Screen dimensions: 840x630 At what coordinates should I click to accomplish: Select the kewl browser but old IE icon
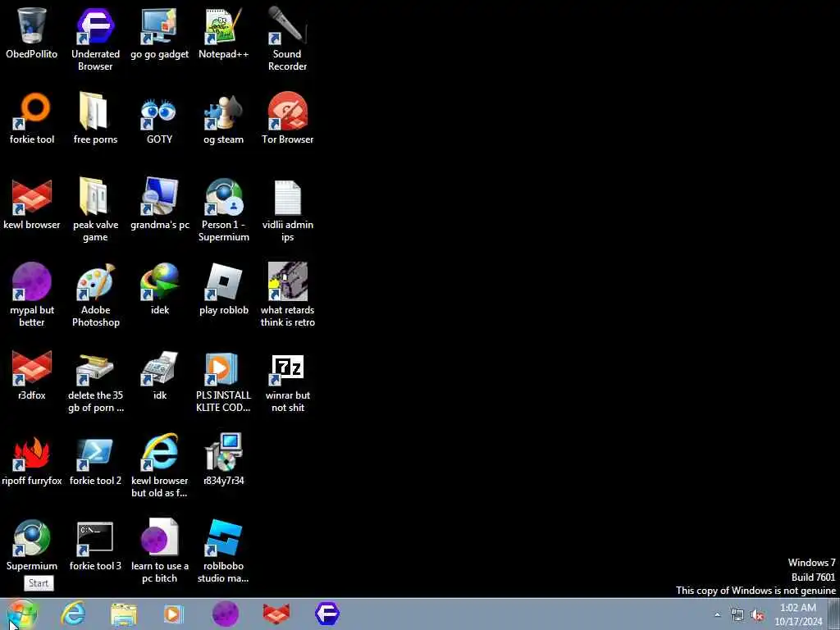pyautogui.click(x=160, y=465)
